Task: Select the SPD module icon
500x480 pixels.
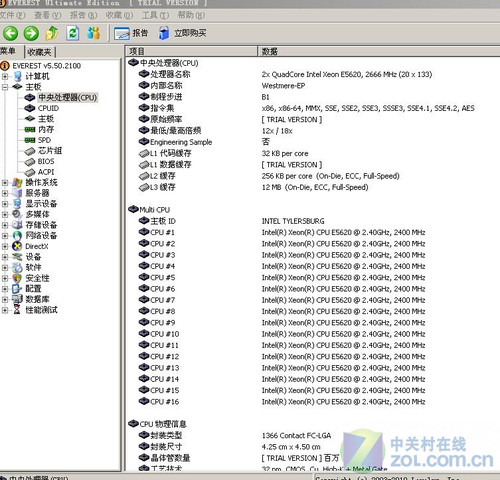Action: [30, 140]
